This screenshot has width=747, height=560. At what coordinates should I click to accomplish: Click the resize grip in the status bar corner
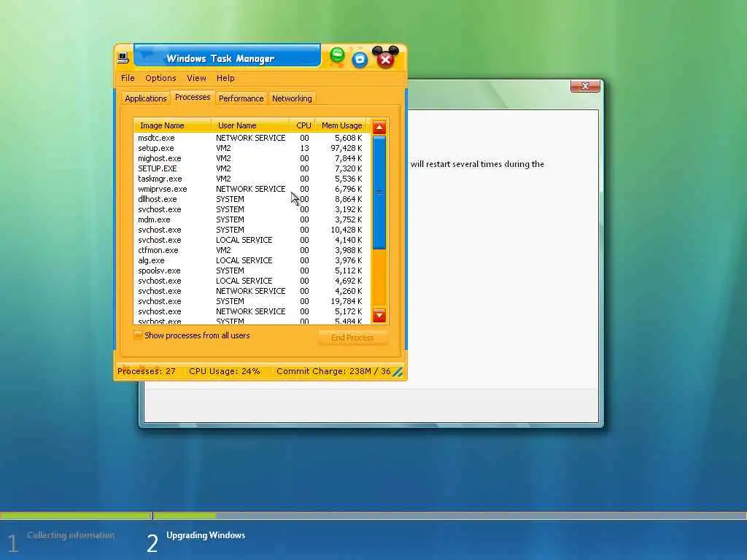[x=398, y=373]
